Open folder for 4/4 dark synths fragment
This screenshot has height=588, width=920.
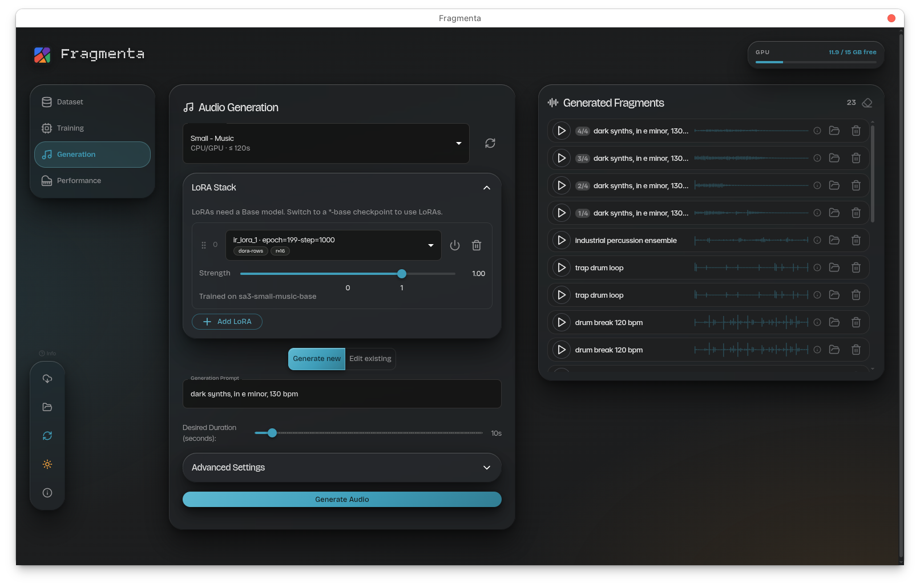click(x=834, y=131)
